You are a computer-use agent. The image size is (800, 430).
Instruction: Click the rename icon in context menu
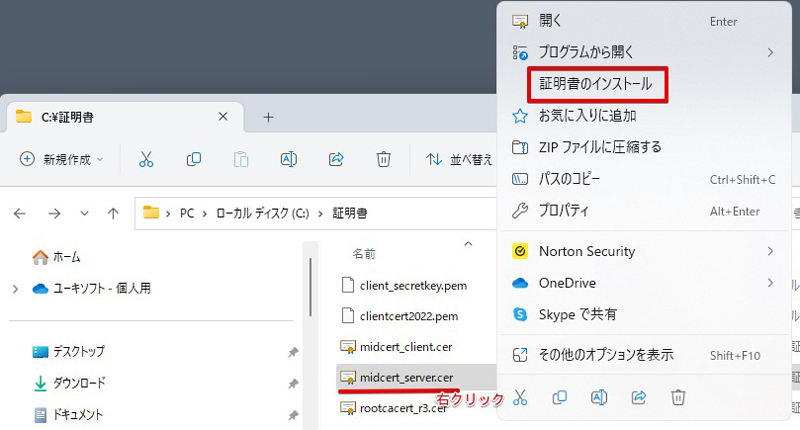point(599,397)
